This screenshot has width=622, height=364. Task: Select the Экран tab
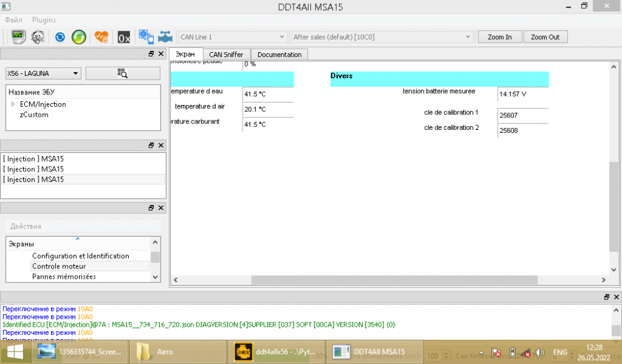point(185,54)
